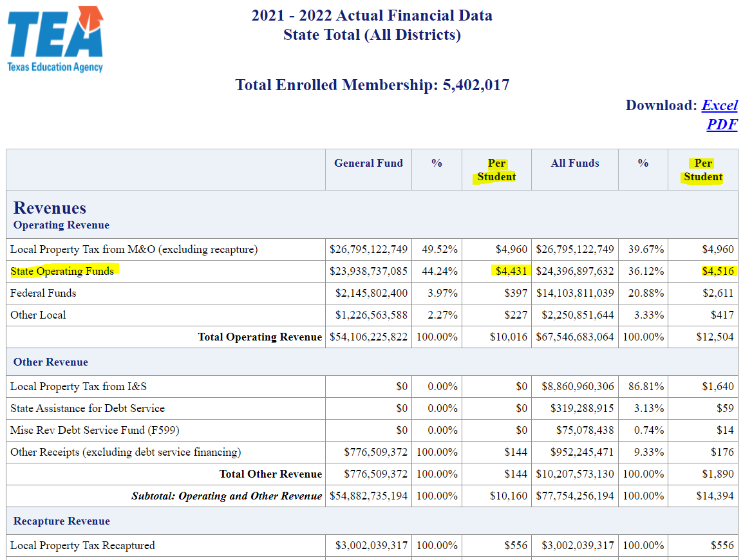This screenshot has width=743, height=560.
Task: Select the $14,394 per-student subtotal
Action: coord(715,496)
